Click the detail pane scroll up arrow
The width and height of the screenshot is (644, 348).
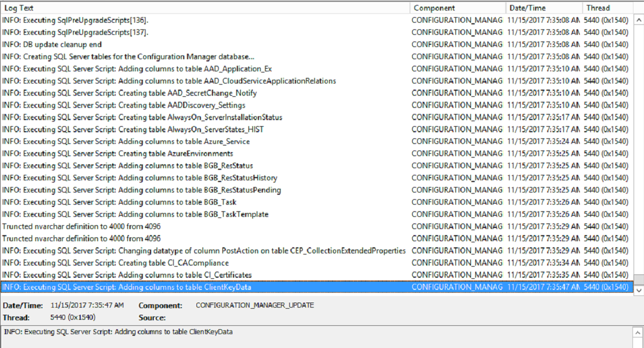[638, 333]
